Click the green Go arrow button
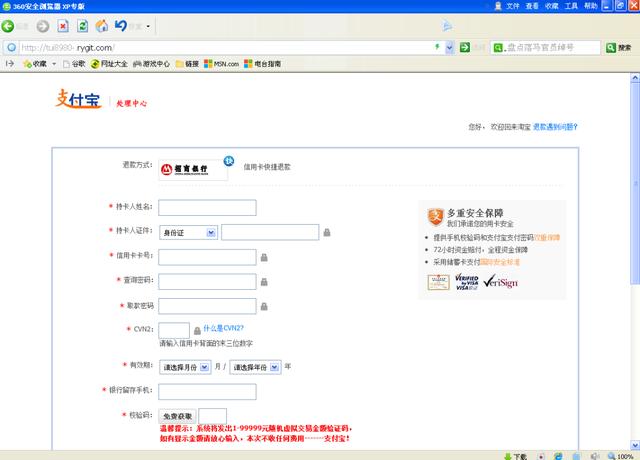The width and height of the screenshot is (640, 460). pyautogui.click(x=464, y=47)
